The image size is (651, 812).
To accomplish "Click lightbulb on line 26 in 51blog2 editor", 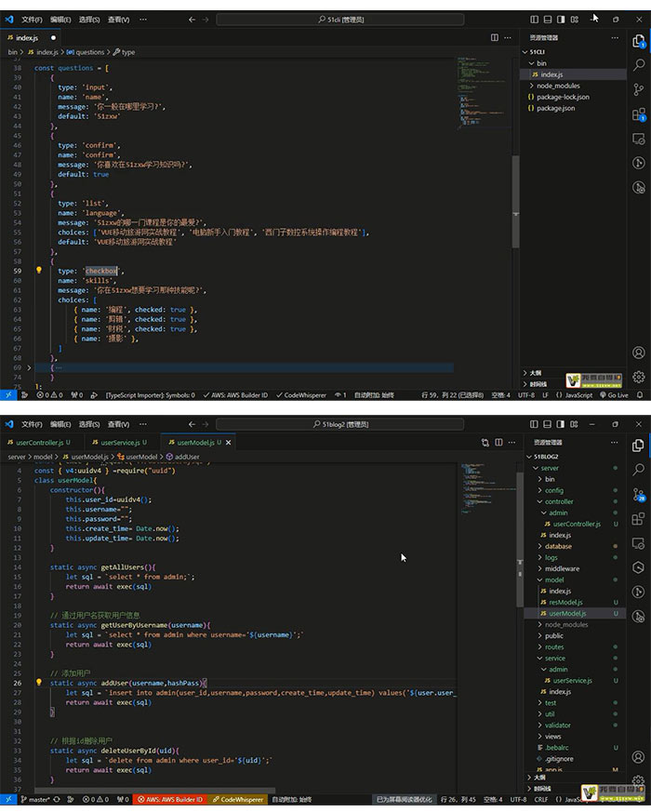I will click(39, 682).
